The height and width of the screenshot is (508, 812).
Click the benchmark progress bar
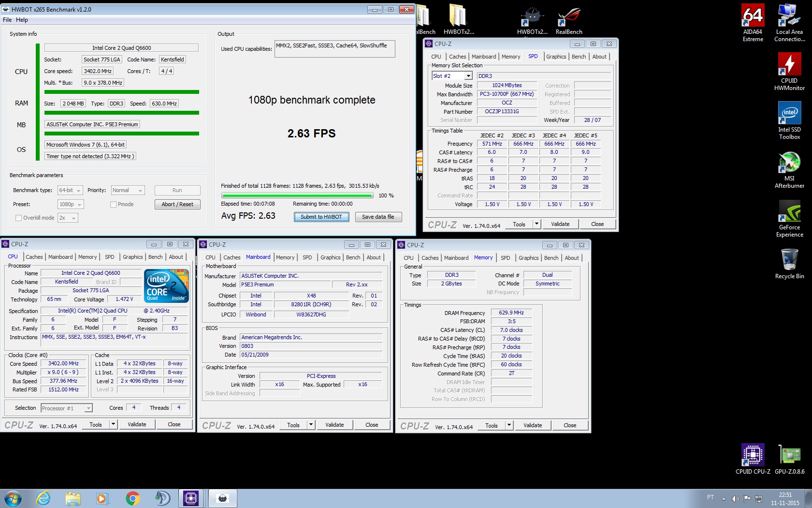pyautogui.click(x=297, y=195)
